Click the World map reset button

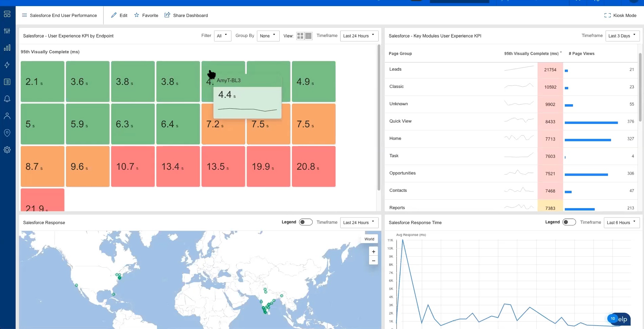(x=369, y=239)
